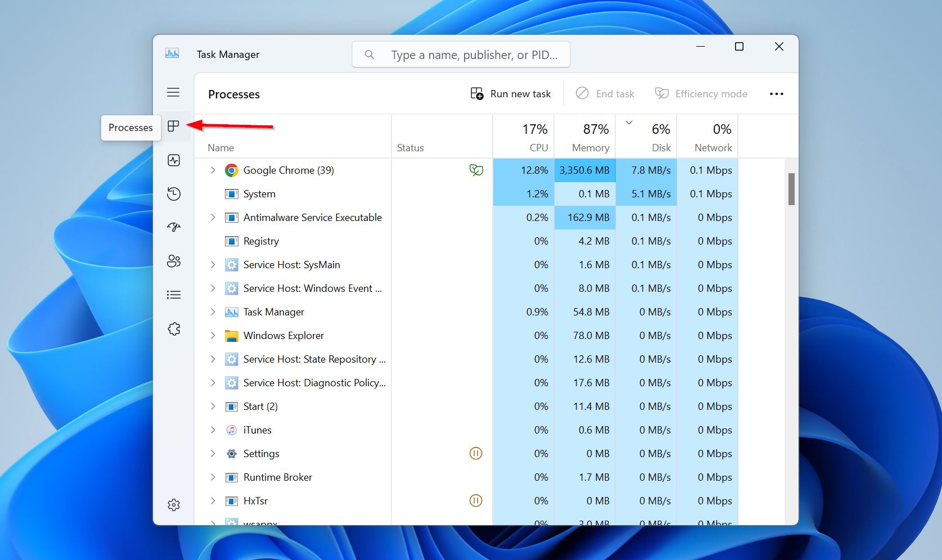The image size is (942, 560).
Task: Click the iTunes process icon
Action: point(231,430)
